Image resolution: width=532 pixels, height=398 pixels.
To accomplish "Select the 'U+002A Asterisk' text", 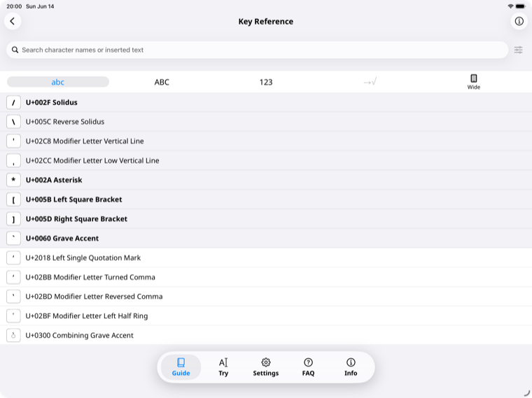I will coord(54,180).
